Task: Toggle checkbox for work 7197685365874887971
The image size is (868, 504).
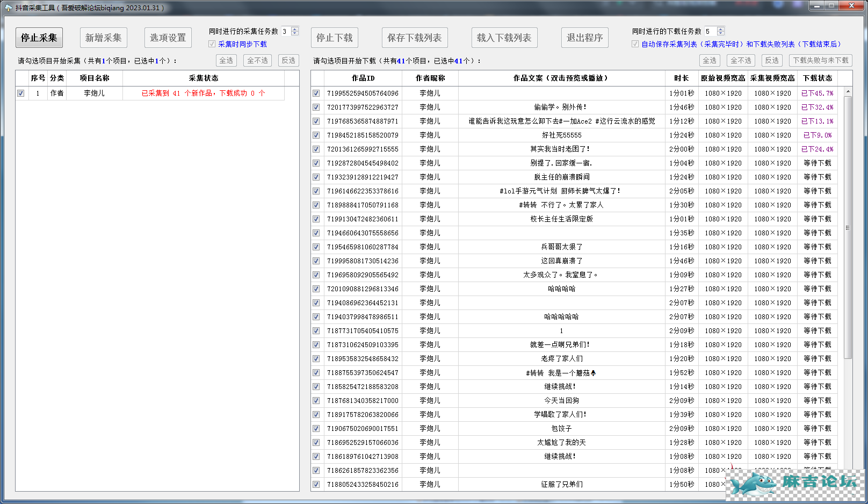Action: (316, 121)
